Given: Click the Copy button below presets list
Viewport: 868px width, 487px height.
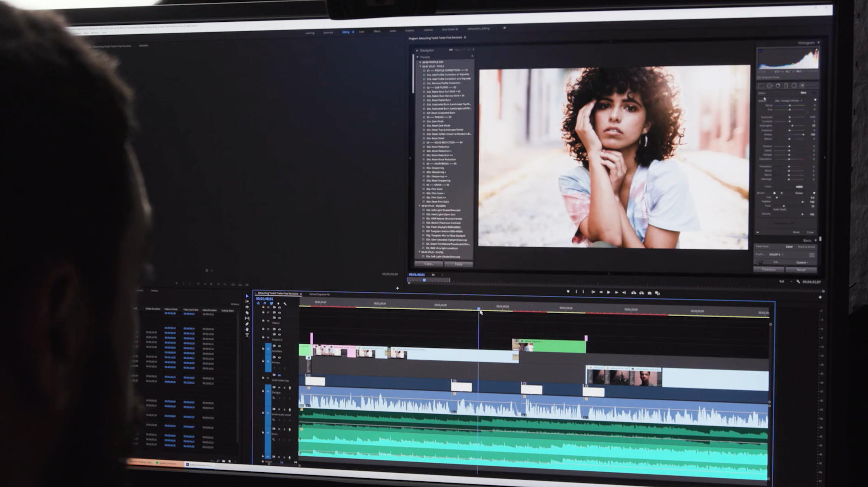Looking at the screenshot, I should pos(428,264).
